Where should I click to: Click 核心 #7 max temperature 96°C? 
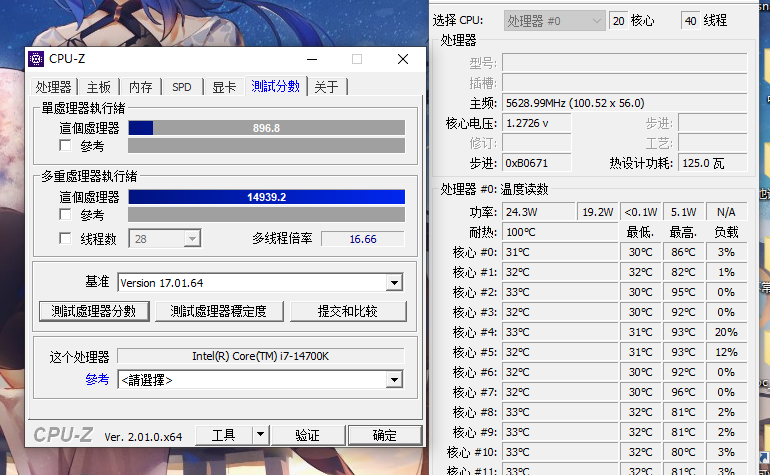point(684,392)
